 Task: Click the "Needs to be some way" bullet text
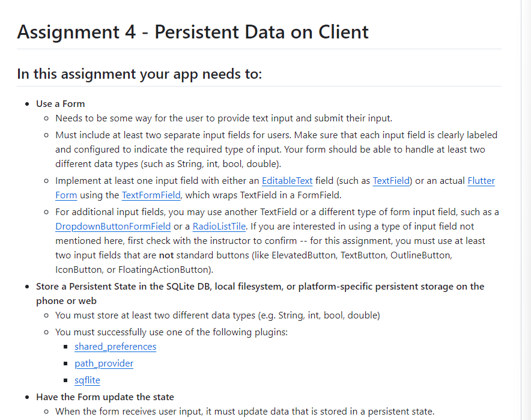click(223, 118)
